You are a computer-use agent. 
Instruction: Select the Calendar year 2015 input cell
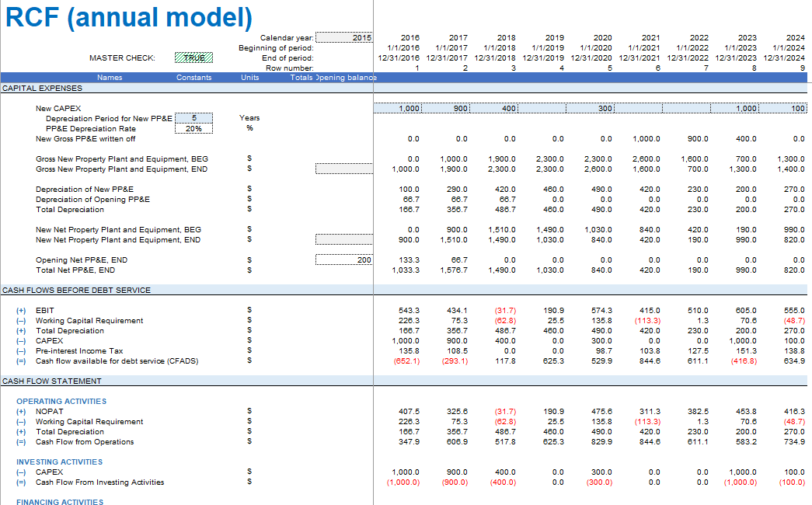click(x=345, y=37)
